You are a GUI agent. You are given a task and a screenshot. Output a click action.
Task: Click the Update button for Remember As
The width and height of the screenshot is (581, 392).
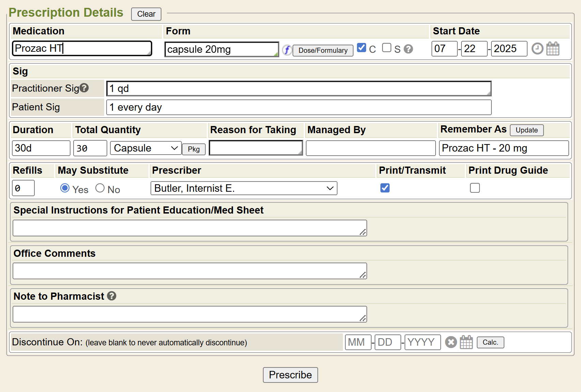click(x=526, y=130)
